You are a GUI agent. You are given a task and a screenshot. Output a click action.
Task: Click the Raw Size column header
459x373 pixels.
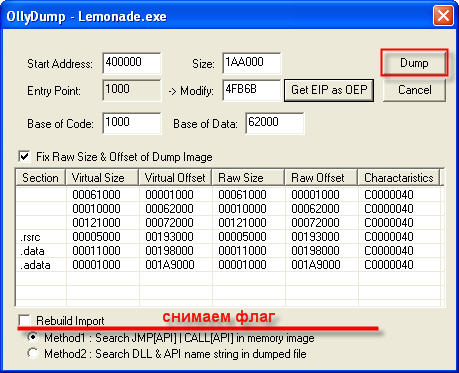[x=248, y=177]
